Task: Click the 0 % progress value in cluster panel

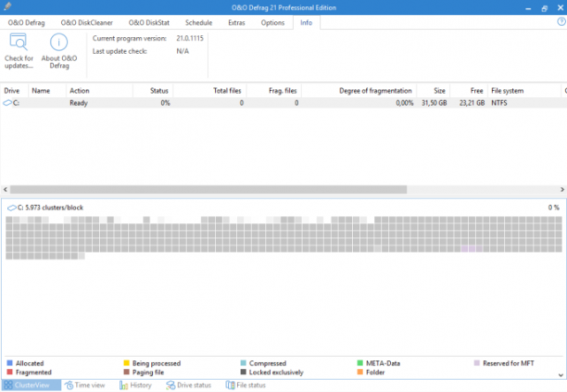Action: point(554,208)
